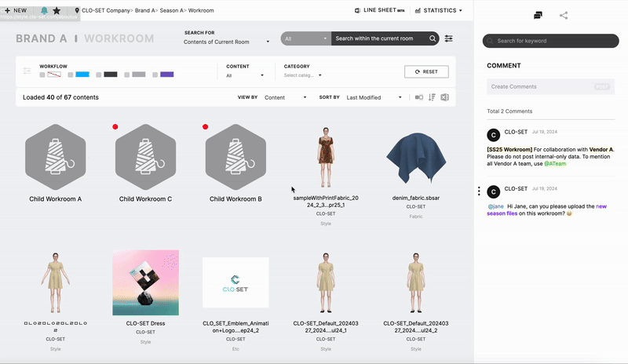Viewport: 628px width, 364px height.
Task: Click the search magnifier icon in room search
Action: click(x=433, y=38)
